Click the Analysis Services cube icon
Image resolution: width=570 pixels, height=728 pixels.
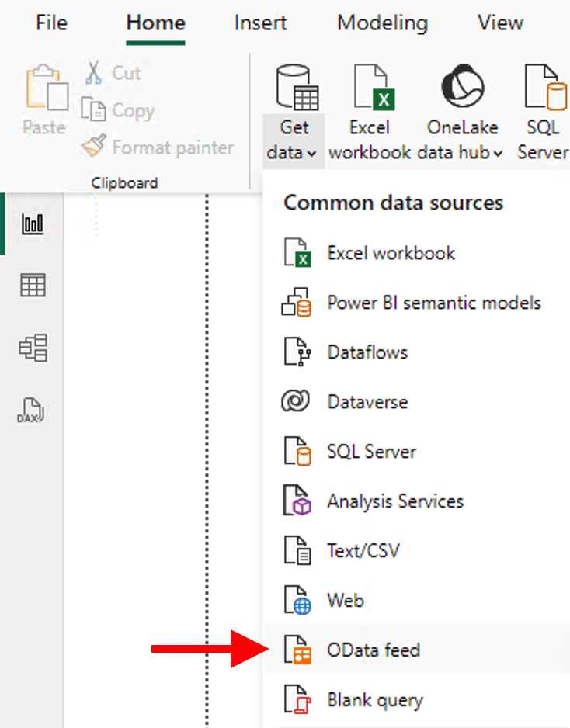tap(297, 501)
